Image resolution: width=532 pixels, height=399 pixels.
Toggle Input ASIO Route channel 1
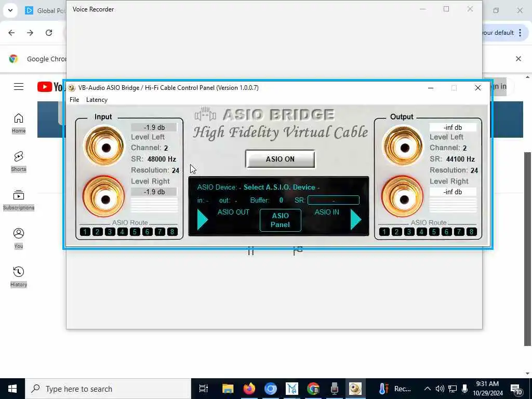coord(85,232)
